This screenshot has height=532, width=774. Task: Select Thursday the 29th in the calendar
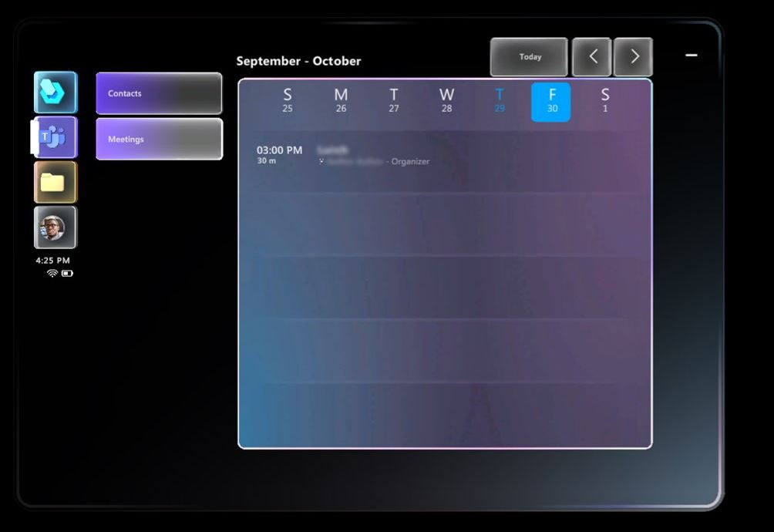pos(499,100)
